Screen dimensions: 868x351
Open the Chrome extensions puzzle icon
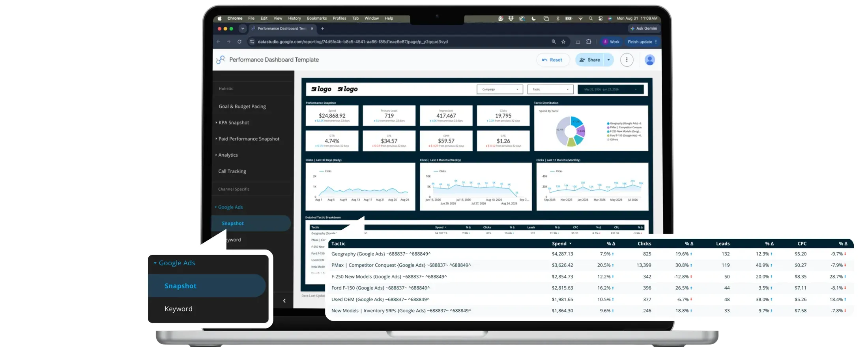click(x=589, y=41)
